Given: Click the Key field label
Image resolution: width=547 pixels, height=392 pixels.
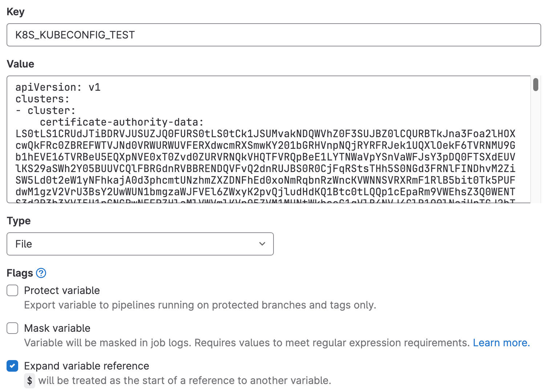Looking at the screenshot, I should pos(16,12).
